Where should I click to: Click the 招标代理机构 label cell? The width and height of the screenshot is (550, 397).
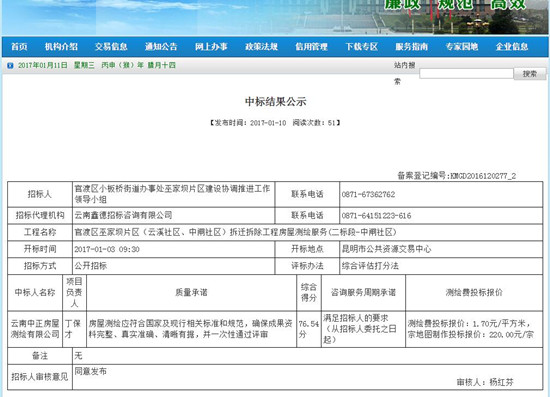(x=40, y=215)
